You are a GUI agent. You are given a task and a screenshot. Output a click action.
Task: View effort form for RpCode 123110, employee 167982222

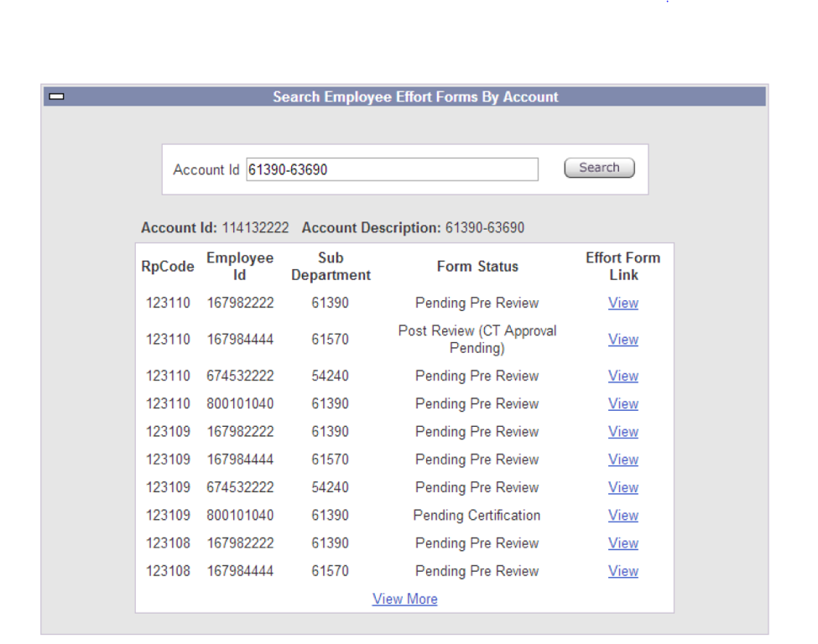[623, 304]
